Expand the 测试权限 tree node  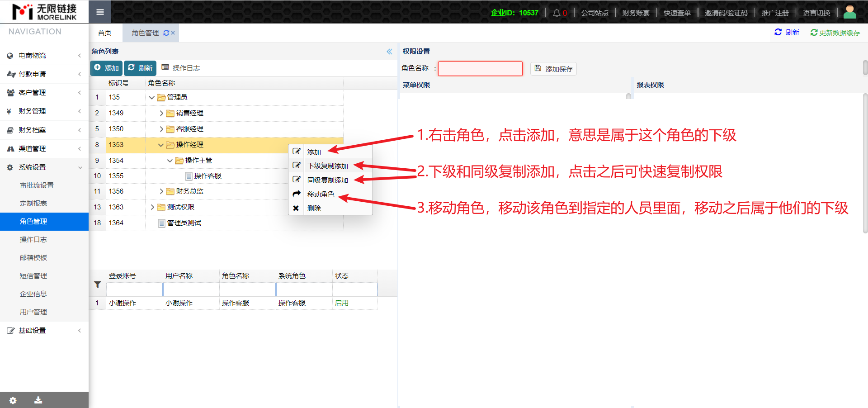(152, 207)
